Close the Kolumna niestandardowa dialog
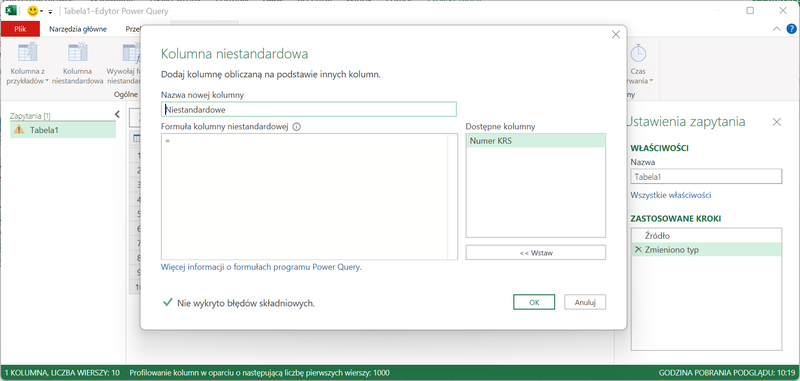800x381 pixels. [616, 35]
